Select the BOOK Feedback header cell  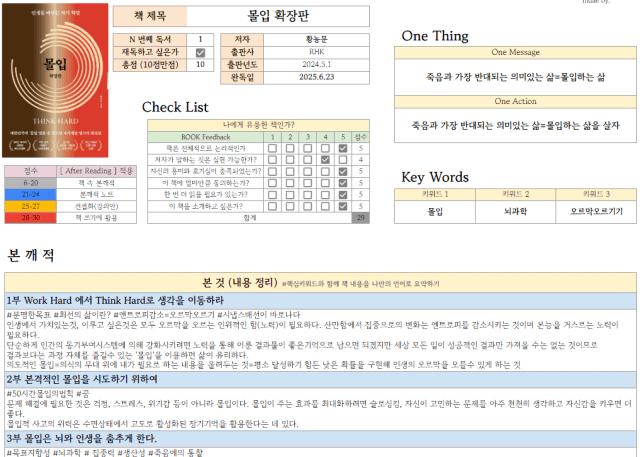(206, 137)
